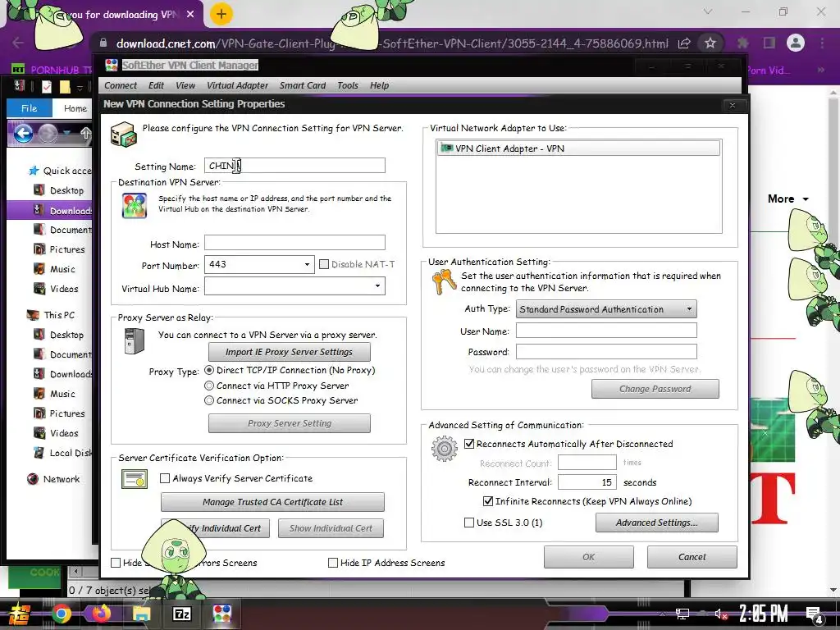Open the View menu
The image size is (840, 630).
point(185,85)
